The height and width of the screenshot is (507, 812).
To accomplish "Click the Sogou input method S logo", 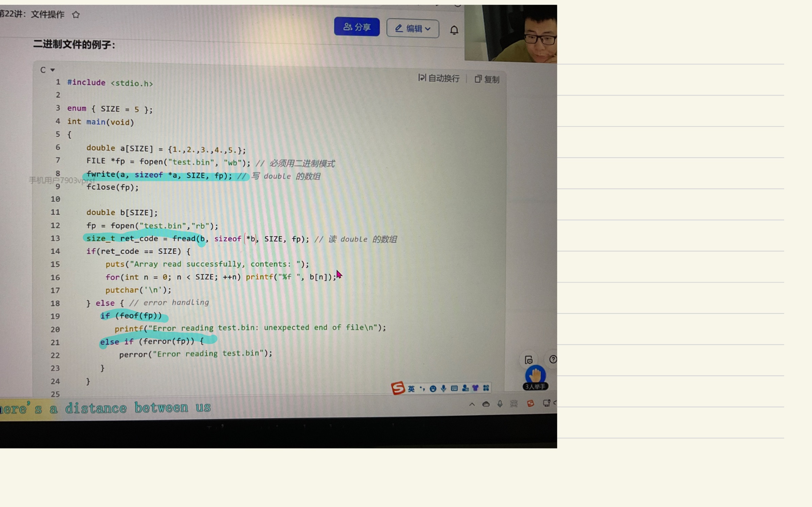I will click(x=397, y=388).
